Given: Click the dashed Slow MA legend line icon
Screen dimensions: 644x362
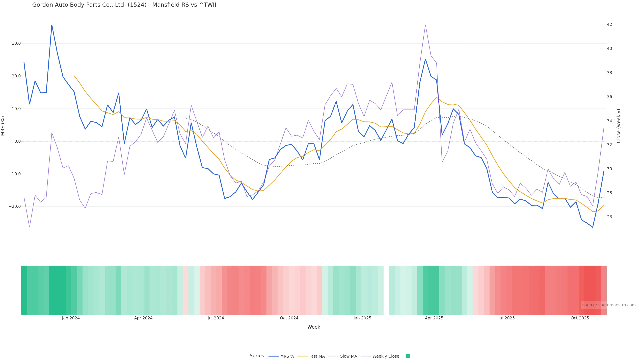Looking at the screenshot, I should click(333, 356).
